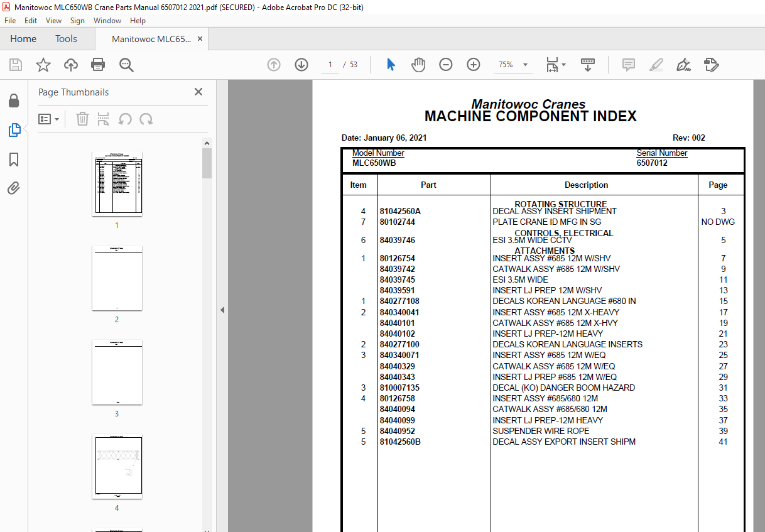
Task: Expand the fit page dropdown arrow
Action: [x=563, y=65]
